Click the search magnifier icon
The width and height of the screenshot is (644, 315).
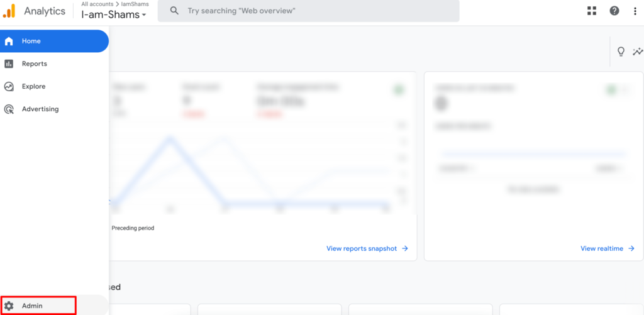coord(175,11)
